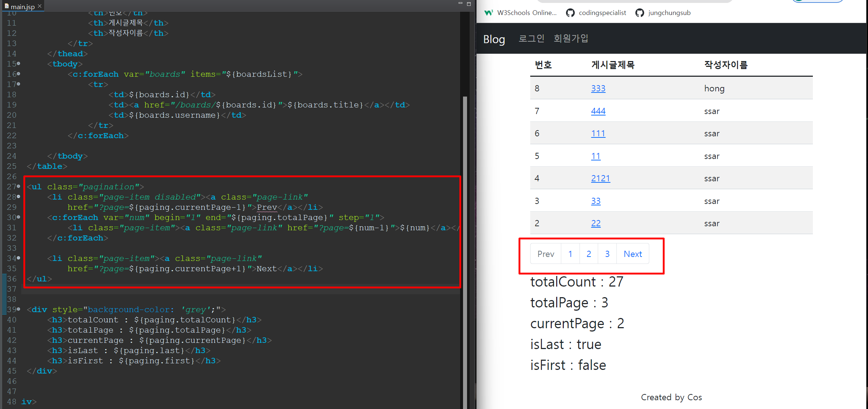Open the 로그인 menu in the navbar
868x409 pixels.
[531, 38]
